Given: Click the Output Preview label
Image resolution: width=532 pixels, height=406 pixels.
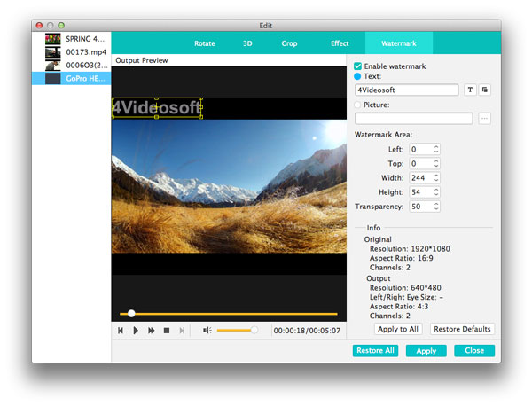Looking at the screenshot, I should coord(142,60).
